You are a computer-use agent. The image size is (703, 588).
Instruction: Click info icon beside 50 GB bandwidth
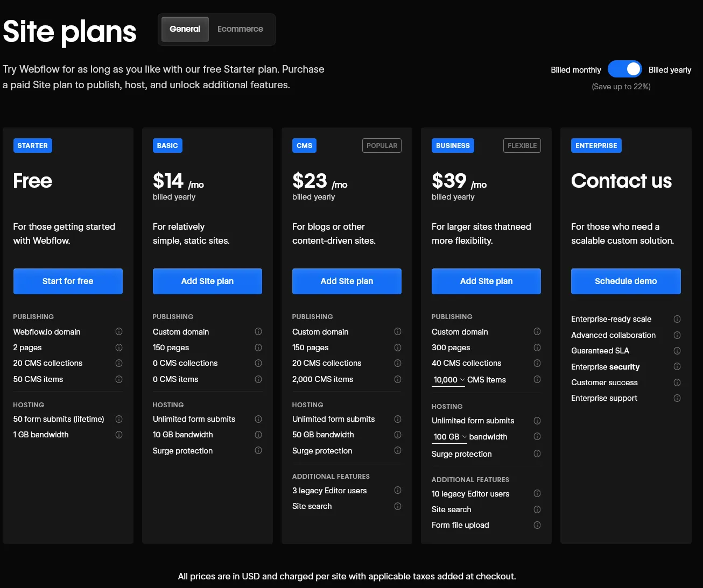point(398,435)
